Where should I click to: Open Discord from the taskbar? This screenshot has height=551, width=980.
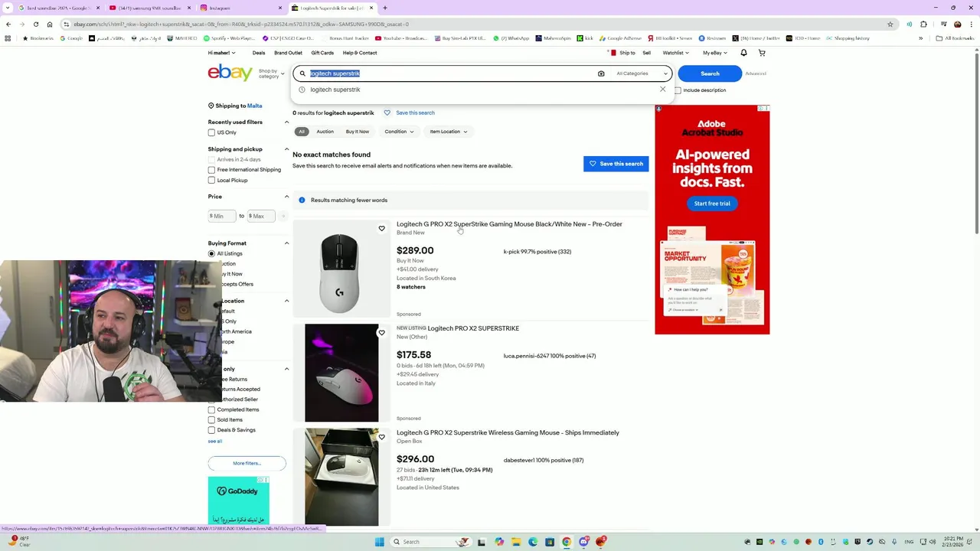(584, 542)
